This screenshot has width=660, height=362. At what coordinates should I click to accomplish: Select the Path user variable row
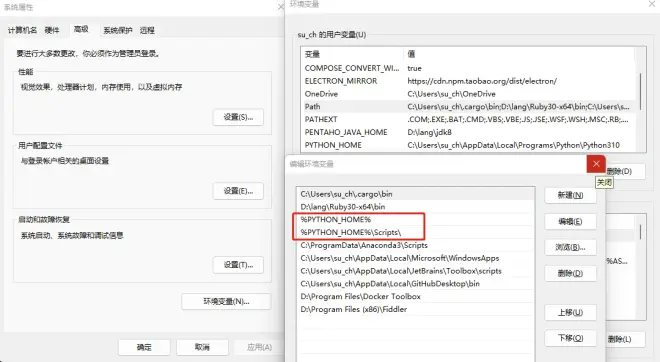click(467, 106)
